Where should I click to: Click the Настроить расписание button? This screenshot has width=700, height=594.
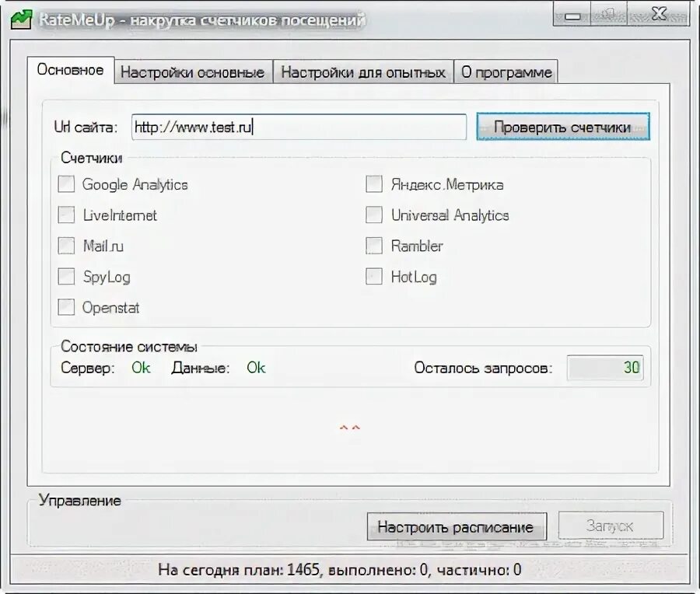coord(457,526)
